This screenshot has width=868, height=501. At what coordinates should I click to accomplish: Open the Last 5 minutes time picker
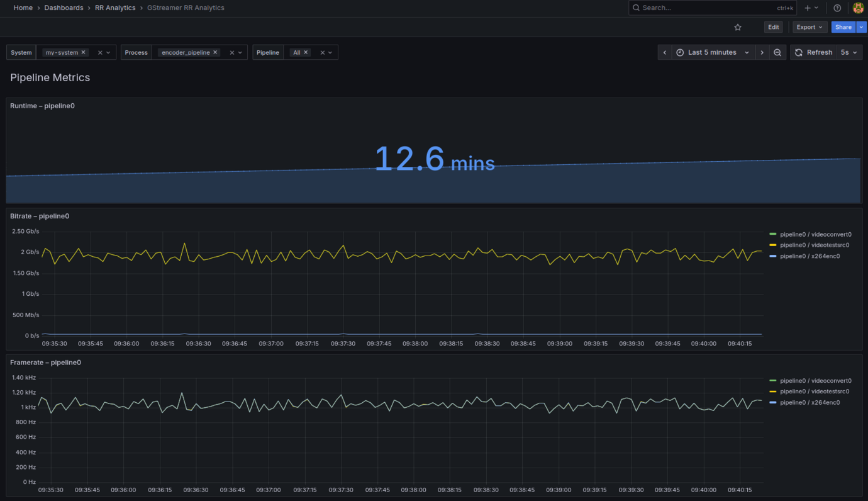713,52
